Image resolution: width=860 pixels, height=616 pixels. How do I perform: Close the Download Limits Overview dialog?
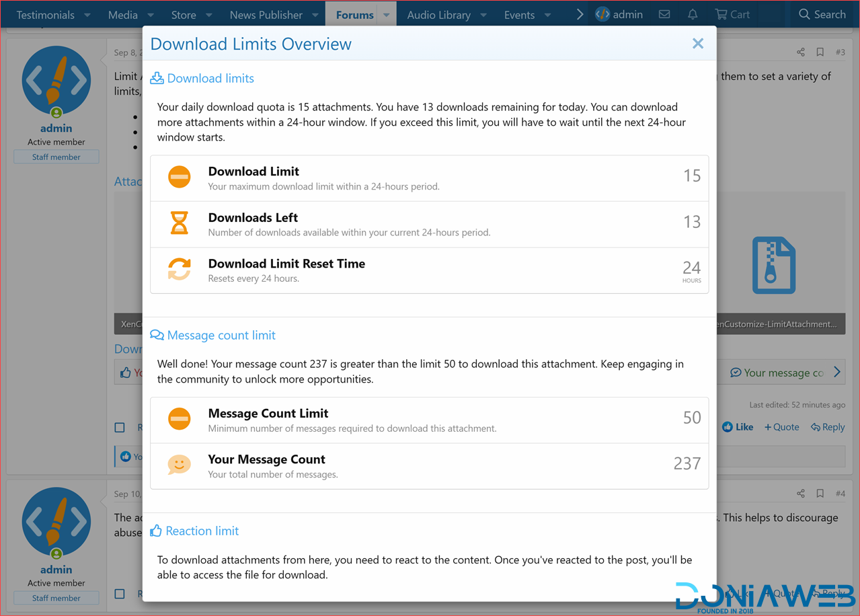[x=697, y=44]
